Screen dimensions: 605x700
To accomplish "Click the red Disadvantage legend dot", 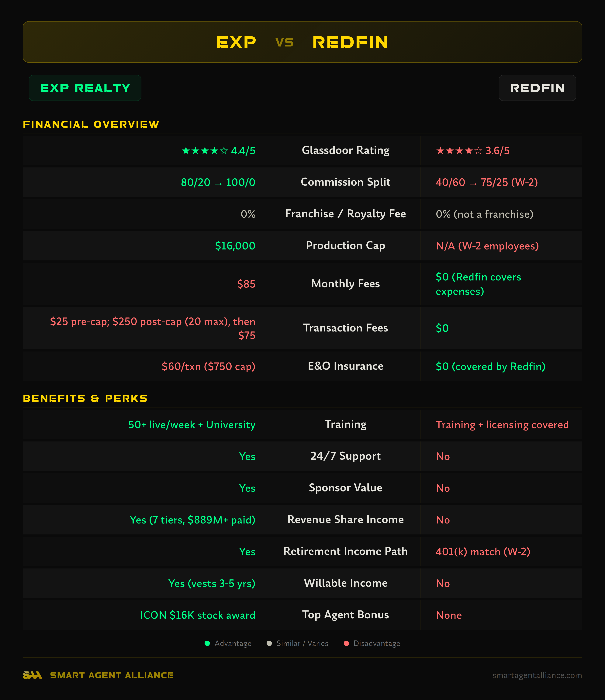I will pos(346,643).
